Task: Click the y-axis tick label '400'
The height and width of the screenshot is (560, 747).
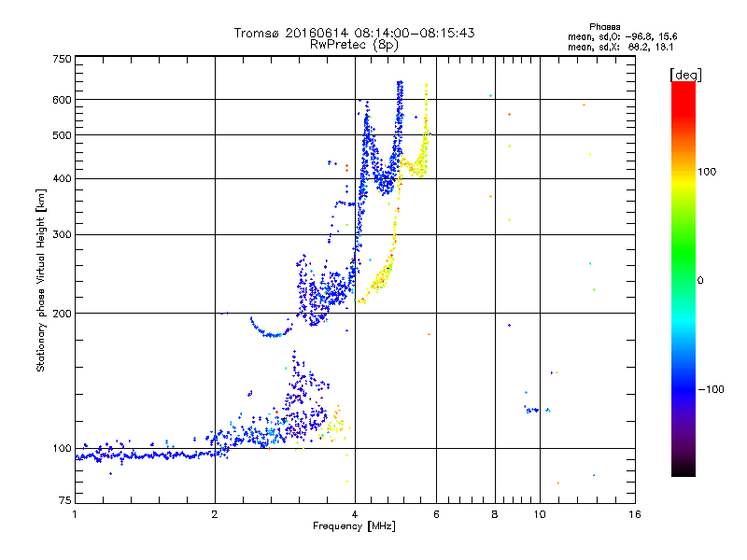Action: [62, 179]
